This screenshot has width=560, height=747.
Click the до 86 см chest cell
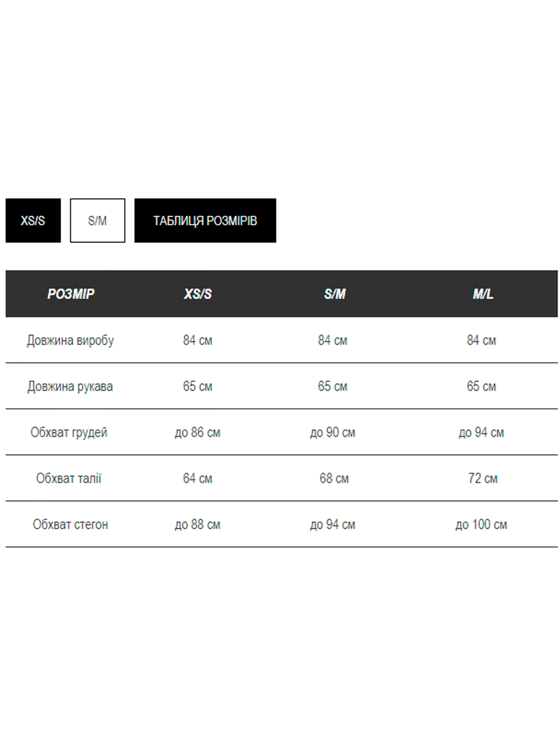[x=197, y=432]
